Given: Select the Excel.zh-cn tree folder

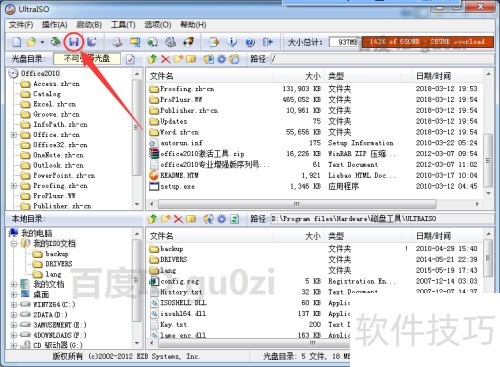Looking at the screenshot, I should [55, 104].
